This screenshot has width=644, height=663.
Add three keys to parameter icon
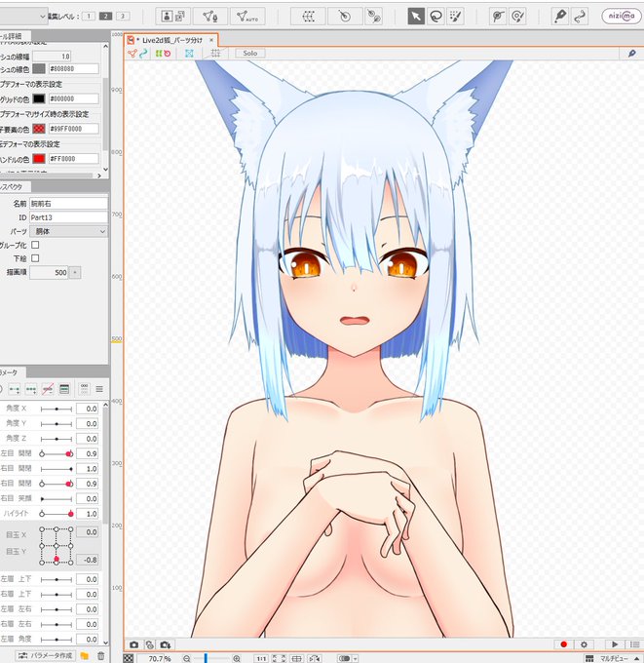pyautogui.click(x=31, y=389)
